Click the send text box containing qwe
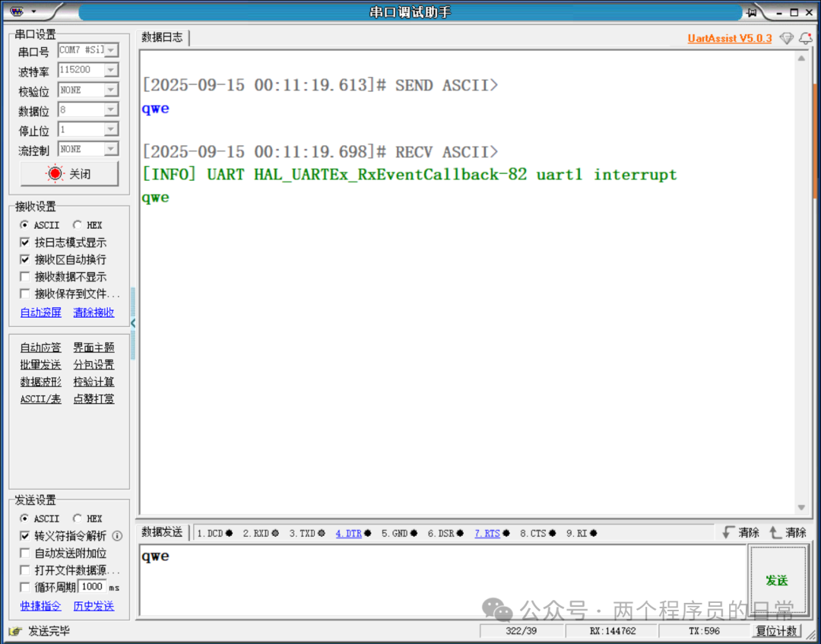This screenshot has height=644, width=821. (442, 580)
